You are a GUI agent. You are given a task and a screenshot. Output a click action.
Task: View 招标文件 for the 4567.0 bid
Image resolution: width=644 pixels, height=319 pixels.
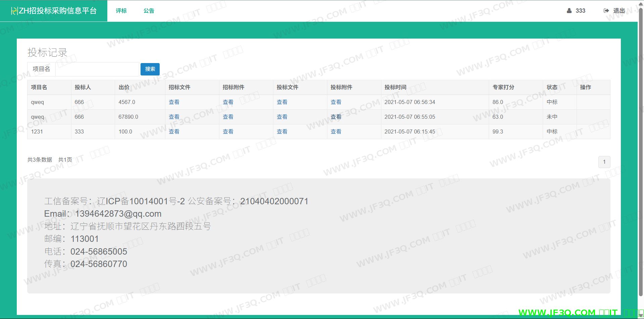[174, 102]
